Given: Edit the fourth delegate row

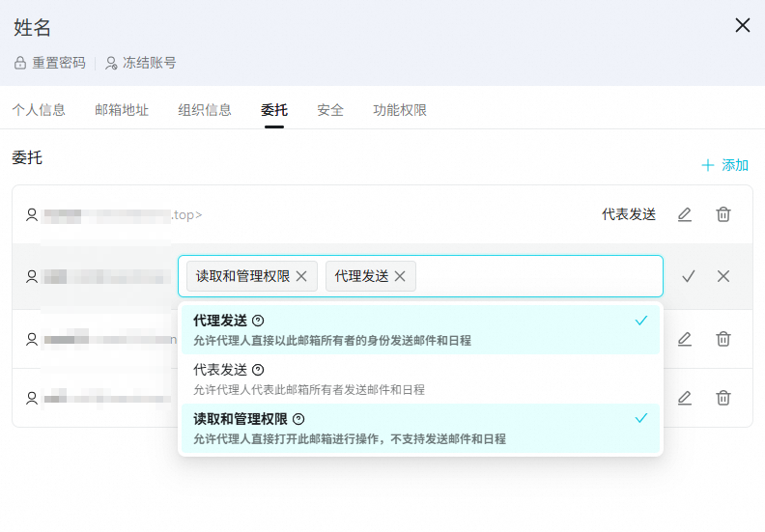Looking at the screenshot, I should tap(685, 398).
